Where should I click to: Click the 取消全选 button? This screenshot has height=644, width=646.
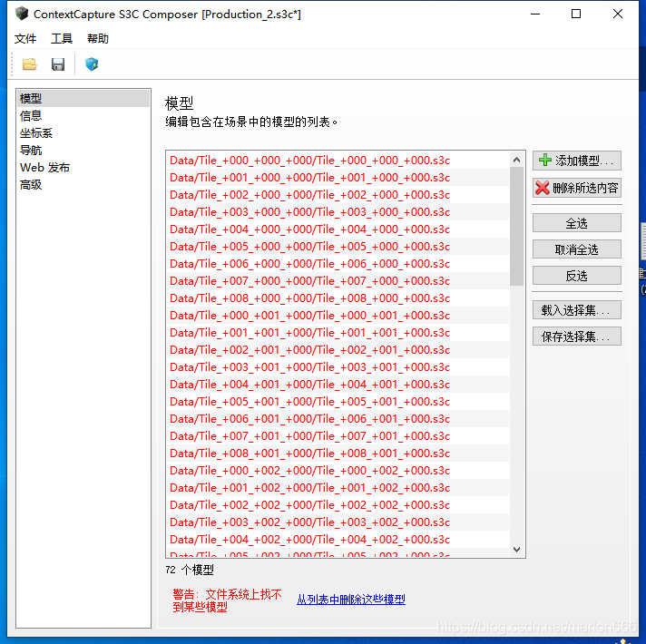click(x=576, y=249)
